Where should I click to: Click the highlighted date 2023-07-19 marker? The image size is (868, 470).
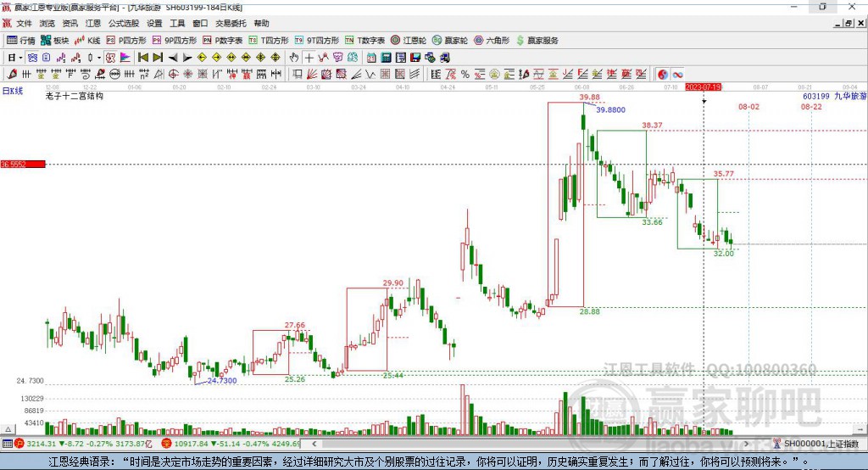click(x=703, y=87)
